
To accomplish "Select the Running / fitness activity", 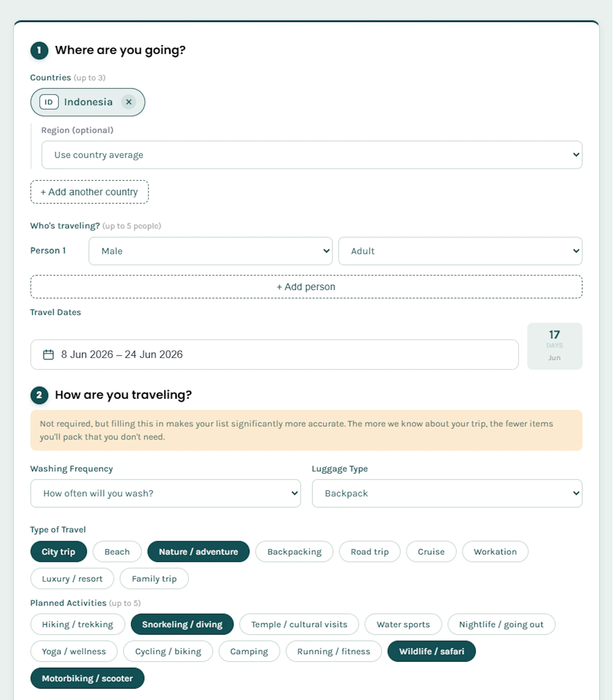I will (x=334, y=651).
